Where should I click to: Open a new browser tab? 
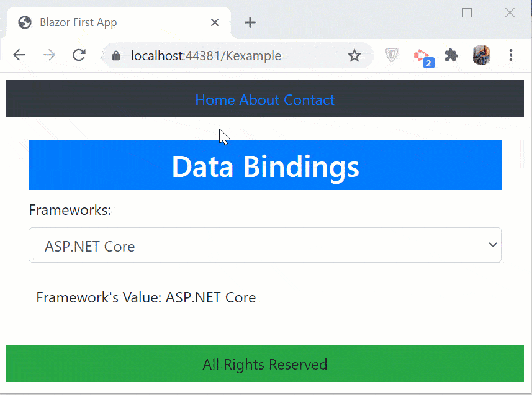pyautogui.click(x=250, y=22)
